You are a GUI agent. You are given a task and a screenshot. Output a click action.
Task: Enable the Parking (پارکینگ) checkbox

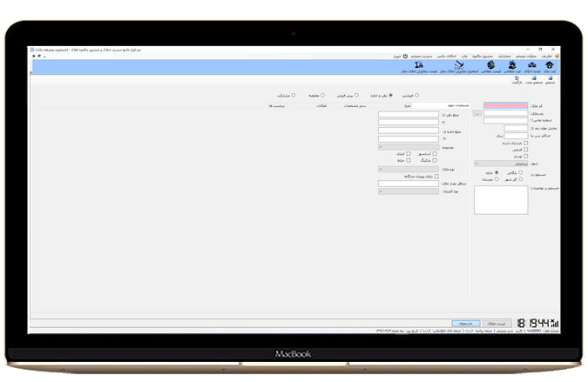pyautogui.click(x=435, y=160)
